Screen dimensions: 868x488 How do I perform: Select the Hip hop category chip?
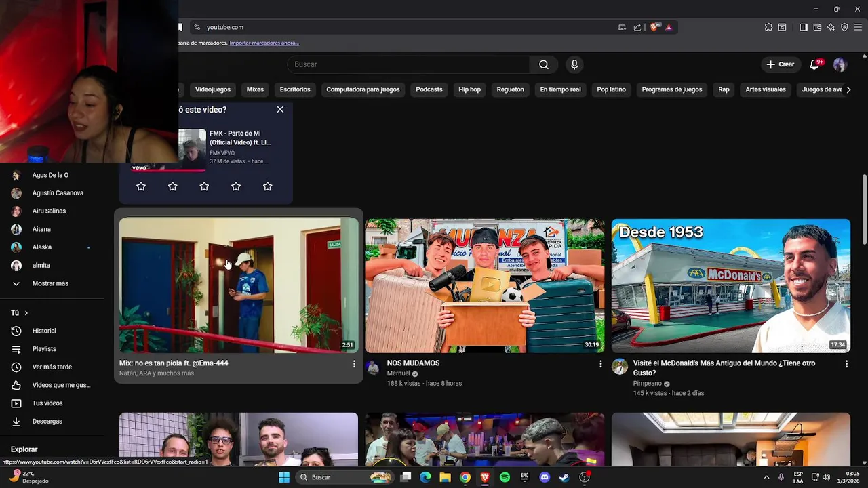point(469,89)
